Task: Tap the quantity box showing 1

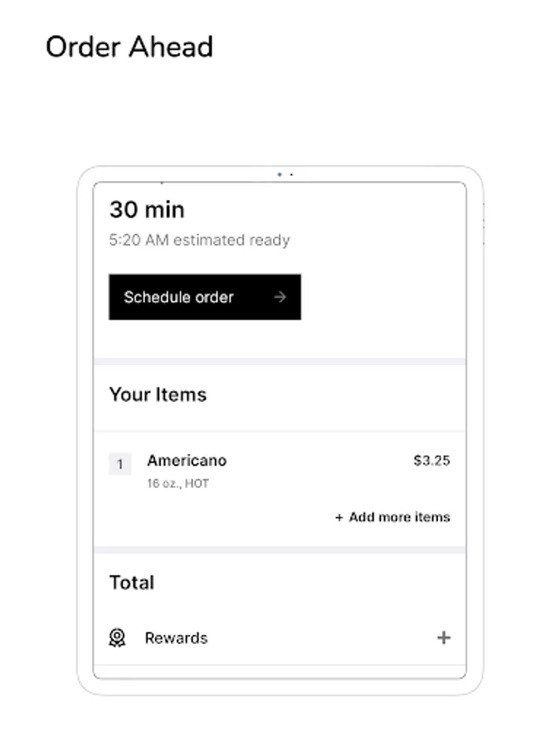Action: [119, 464]
